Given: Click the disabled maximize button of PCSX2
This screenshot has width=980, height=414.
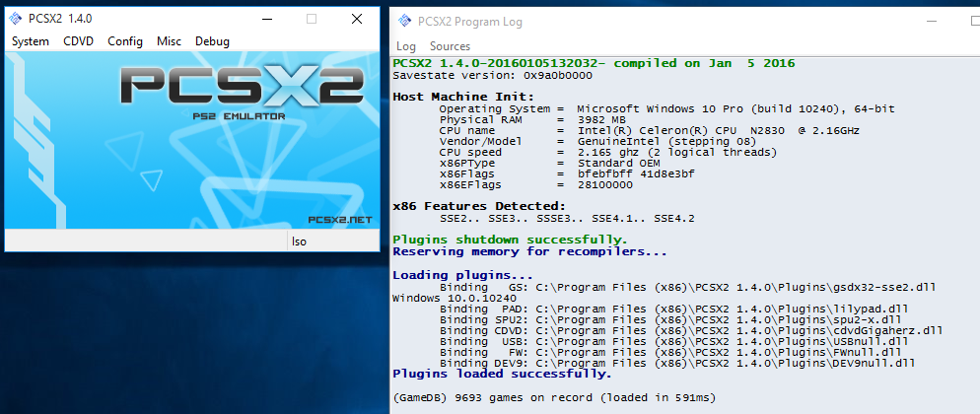Looking at the screenshot, I should coord(312,19).
